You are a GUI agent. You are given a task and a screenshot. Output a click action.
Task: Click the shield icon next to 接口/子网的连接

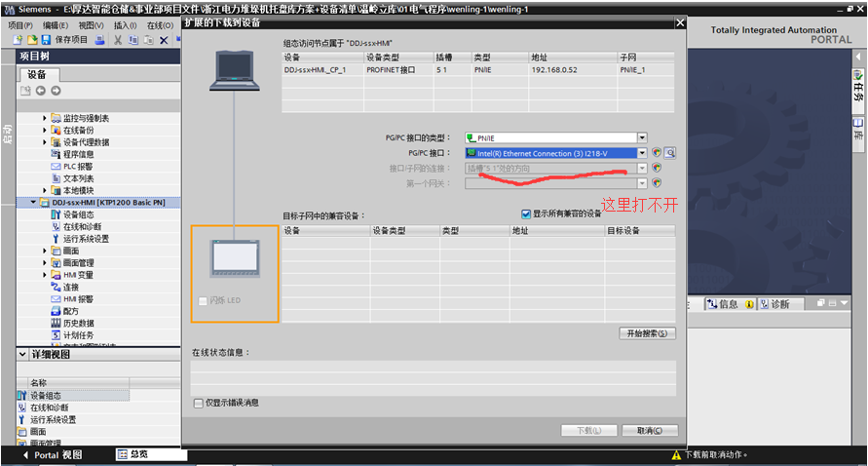657,168
